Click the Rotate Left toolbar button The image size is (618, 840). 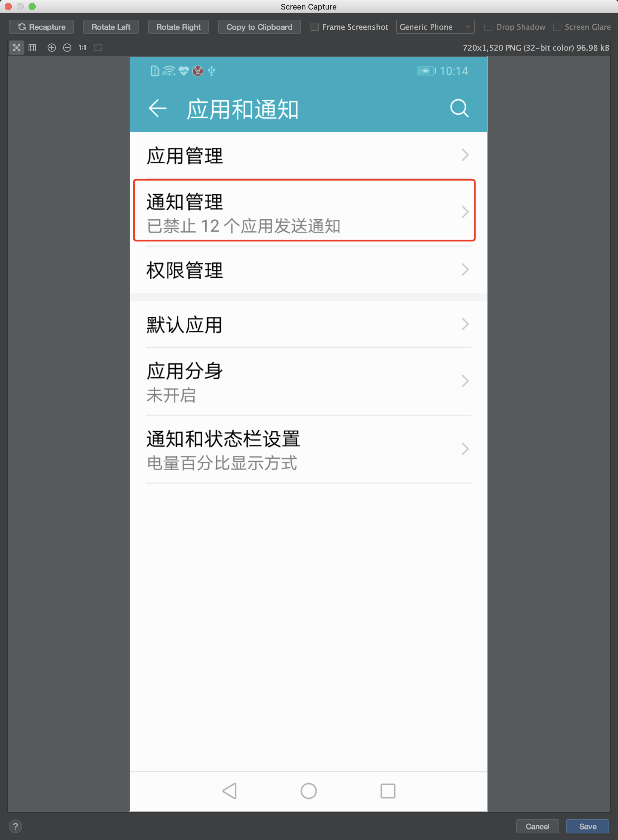111,27
